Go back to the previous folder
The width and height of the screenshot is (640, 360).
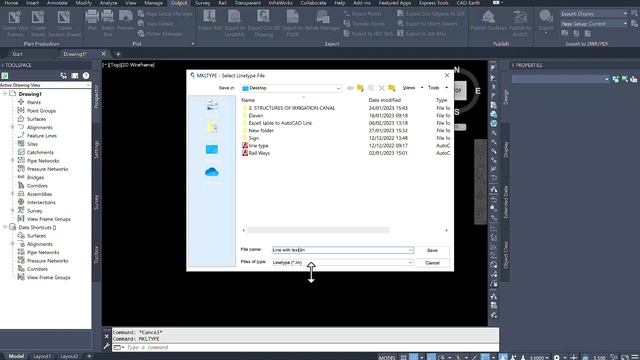click(x=350, y=88)
